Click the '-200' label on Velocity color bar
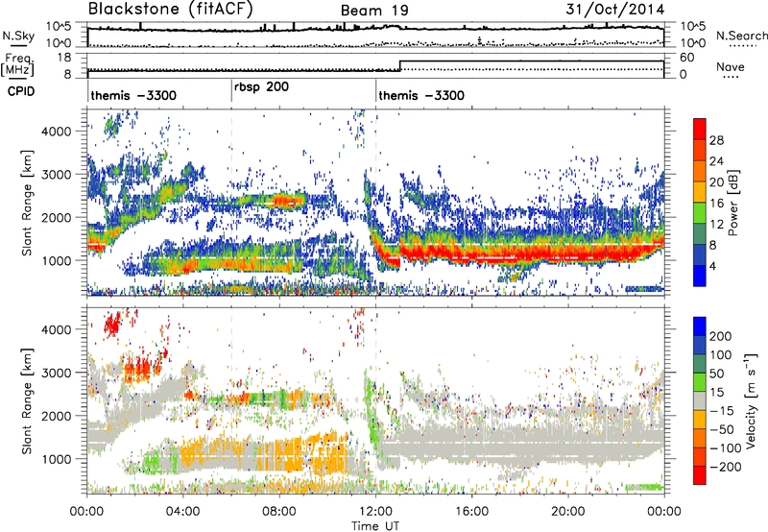Image resolution: width=768 pixels, height=532 pixels. pyautogui.click(x=726, y=467)
